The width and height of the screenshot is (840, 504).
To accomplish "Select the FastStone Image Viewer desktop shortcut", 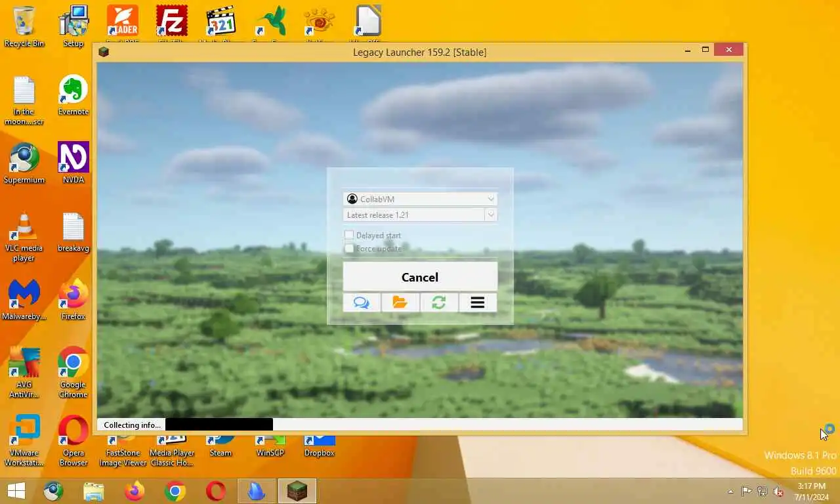I will 123,451.
